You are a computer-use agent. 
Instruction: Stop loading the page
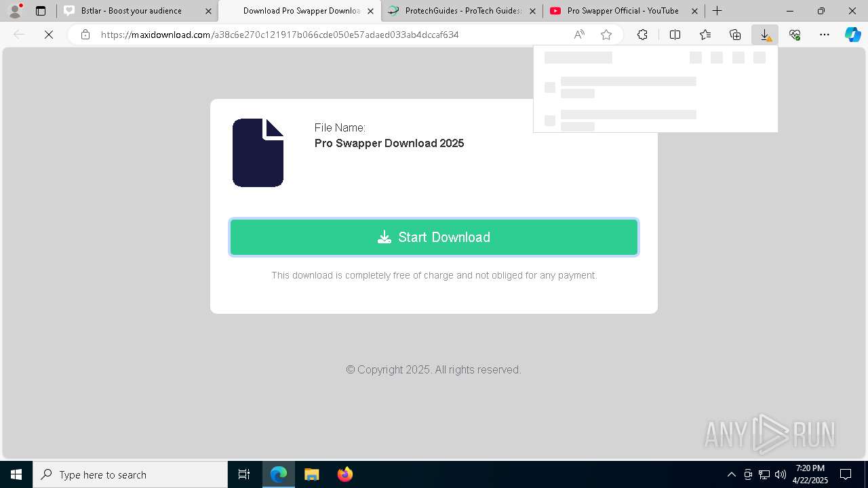pos(49,35)
